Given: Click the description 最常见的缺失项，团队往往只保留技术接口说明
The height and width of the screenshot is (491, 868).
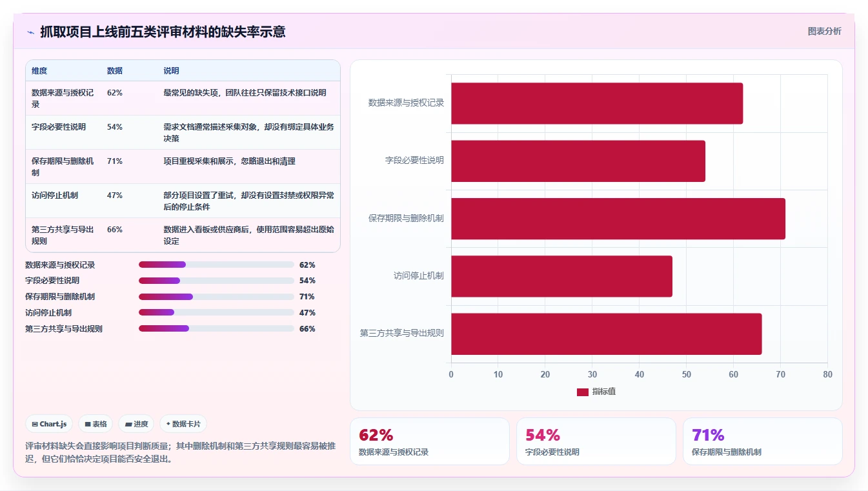Looking at the screenshot, I should click(245, 93).
